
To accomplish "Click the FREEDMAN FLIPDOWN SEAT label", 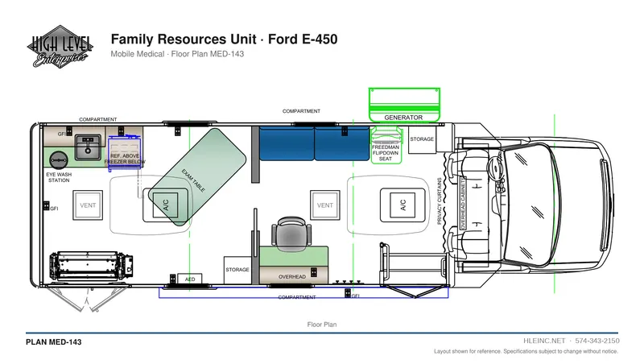I will click(386, 153).
